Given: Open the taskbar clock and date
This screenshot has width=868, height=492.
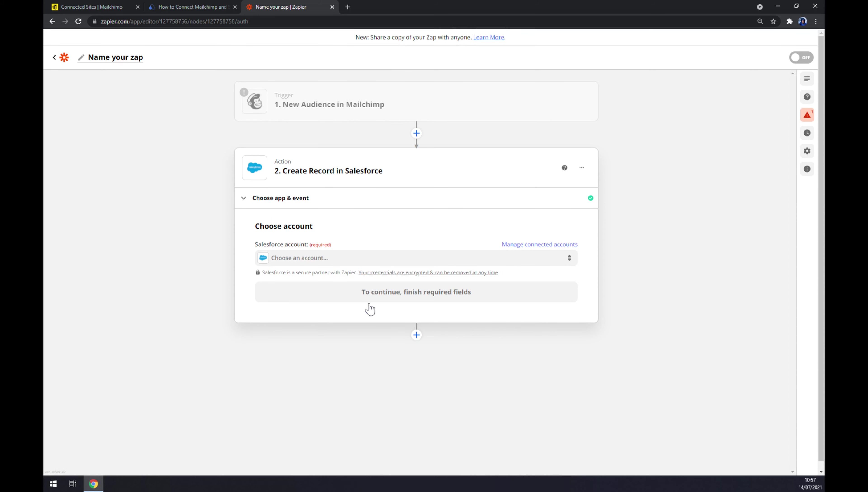Looking at the screenshot, I should (810, 484).
